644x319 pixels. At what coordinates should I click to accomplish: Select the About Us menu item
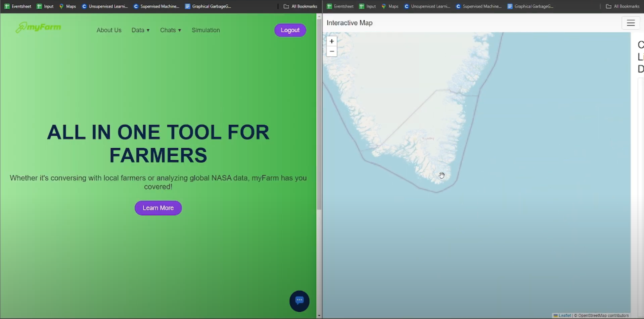coord(109,30)
